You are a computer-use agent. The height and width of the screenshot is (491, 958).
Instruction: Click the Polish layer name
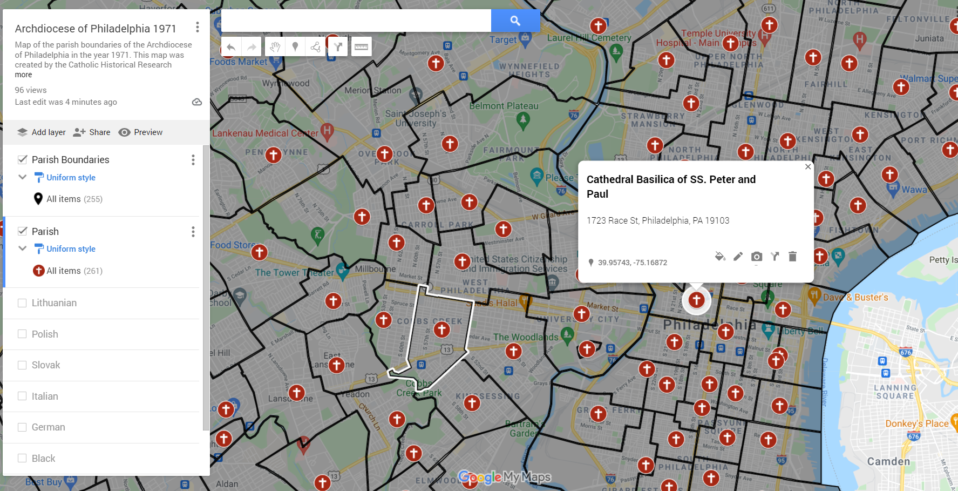[x=45, y=334]
